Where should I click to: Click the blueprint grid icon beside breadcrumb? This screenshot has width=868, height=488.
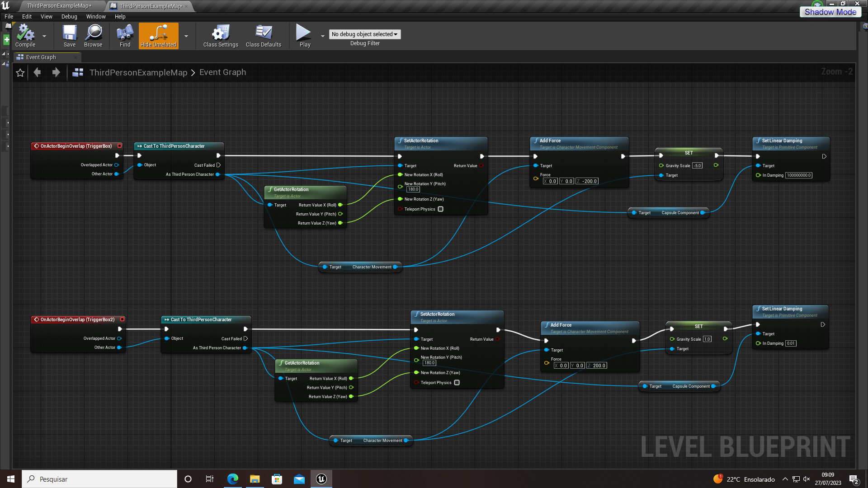[78, 72]
